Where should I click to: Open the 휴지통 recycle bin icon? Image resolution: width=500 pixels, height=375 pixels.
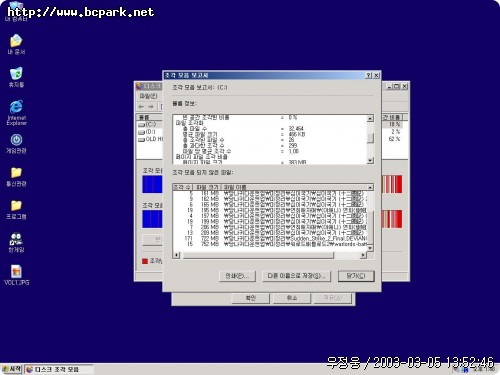pos(16,77)
